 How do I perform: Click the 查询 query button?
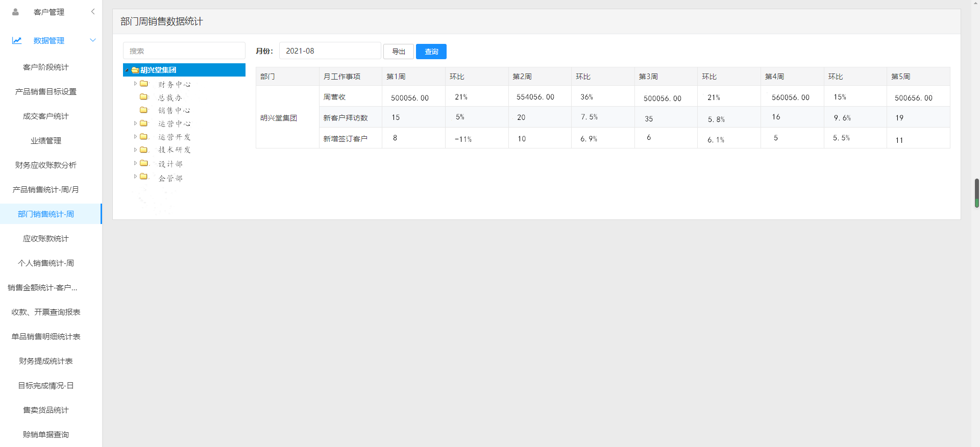[431, 52]
